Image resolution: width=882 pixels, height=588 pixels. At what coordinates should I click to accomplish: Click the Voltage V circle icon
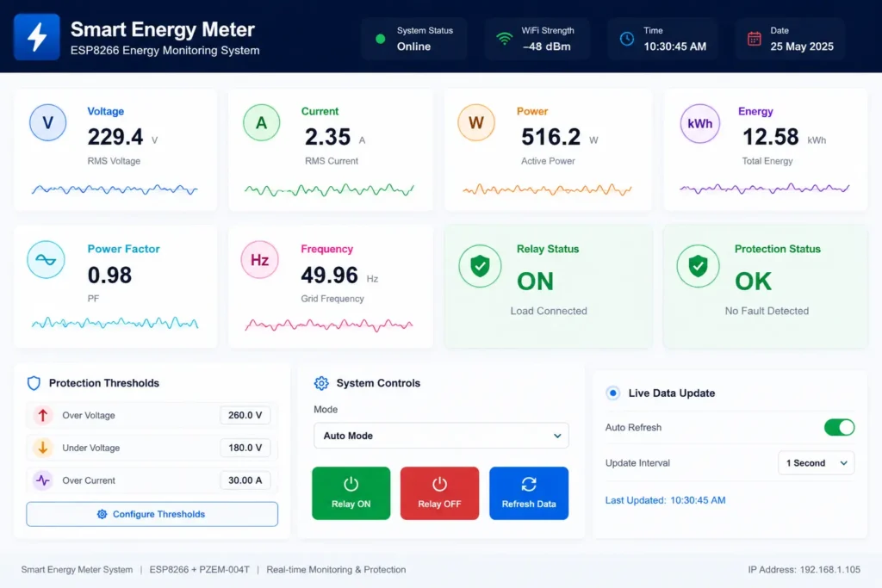[x=48, y=122]
